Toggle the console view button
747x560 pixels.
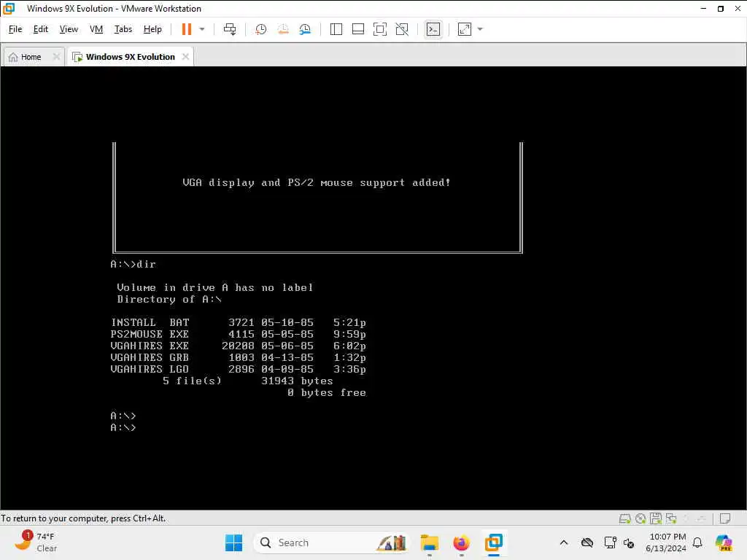point(433,29)
